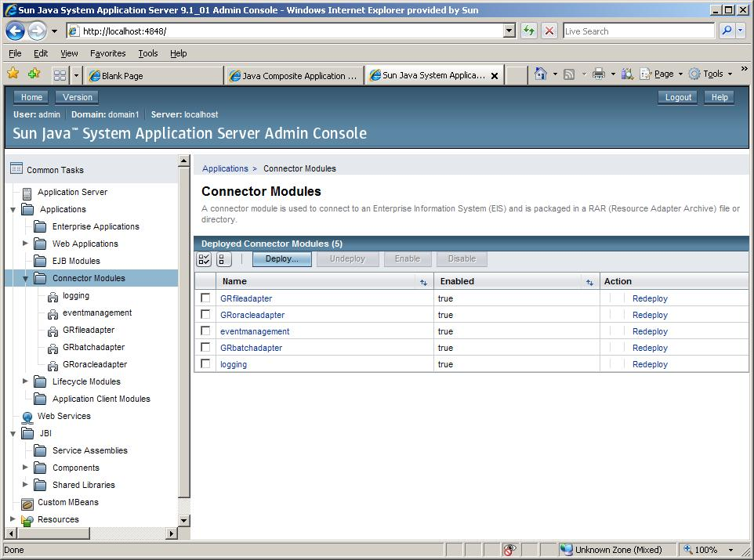The image size is (754, 560).
Task: Open the Applications breadcrumb link
Action: click(225, 168)
